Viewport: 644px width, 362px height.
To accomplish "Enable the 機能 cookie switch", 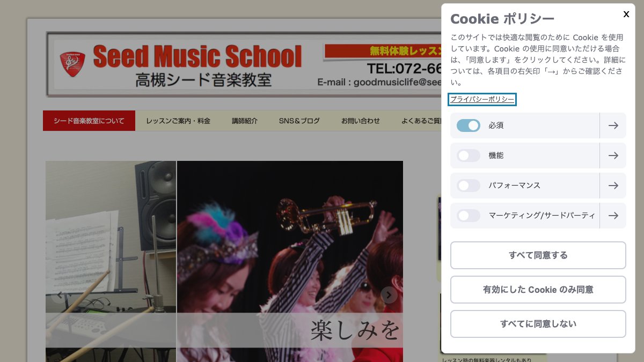I will pyautogui.click(x=469, y=156).
